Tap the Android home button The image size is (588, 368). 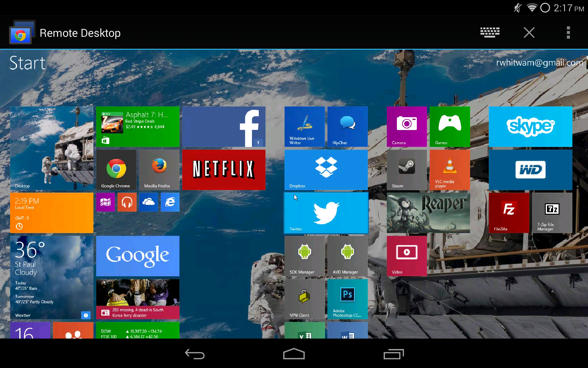294,354
